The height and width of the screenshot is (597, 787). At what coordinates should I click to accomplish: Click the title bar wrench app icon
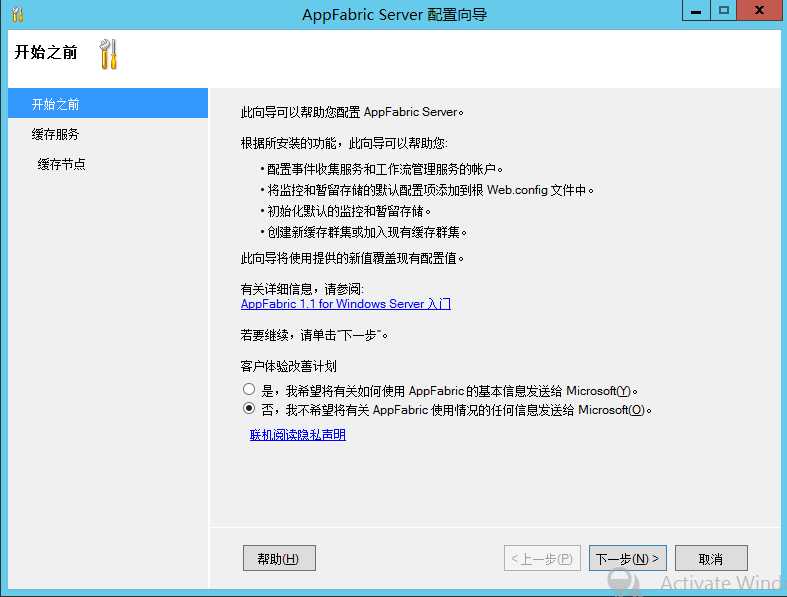click(x=18, y=14)
